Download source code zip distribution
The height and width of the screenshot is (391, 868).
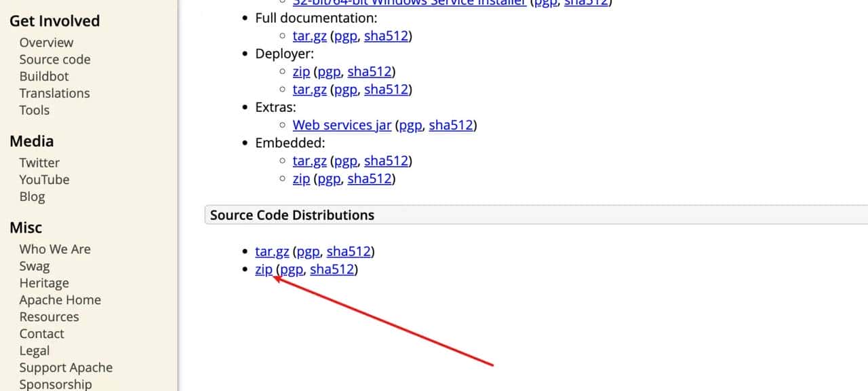264,269
